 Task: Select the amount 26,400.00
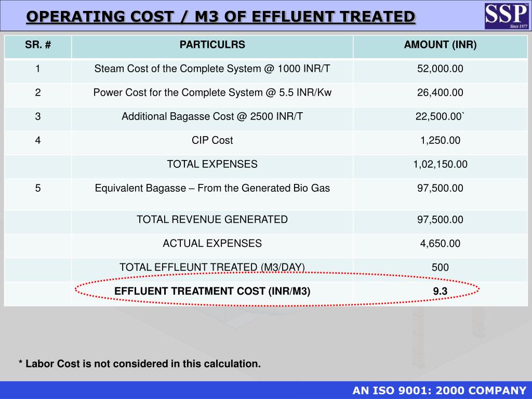pos(440,92)
